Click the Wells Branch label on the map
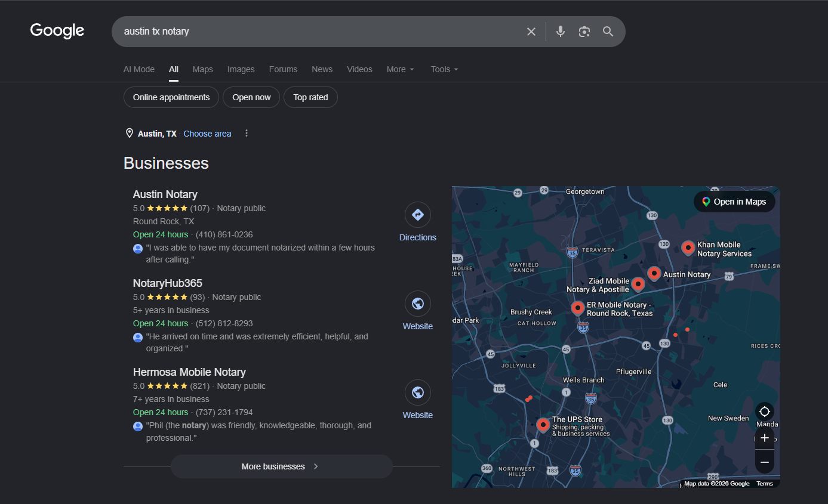828x504 pixels. coord(583,380)
